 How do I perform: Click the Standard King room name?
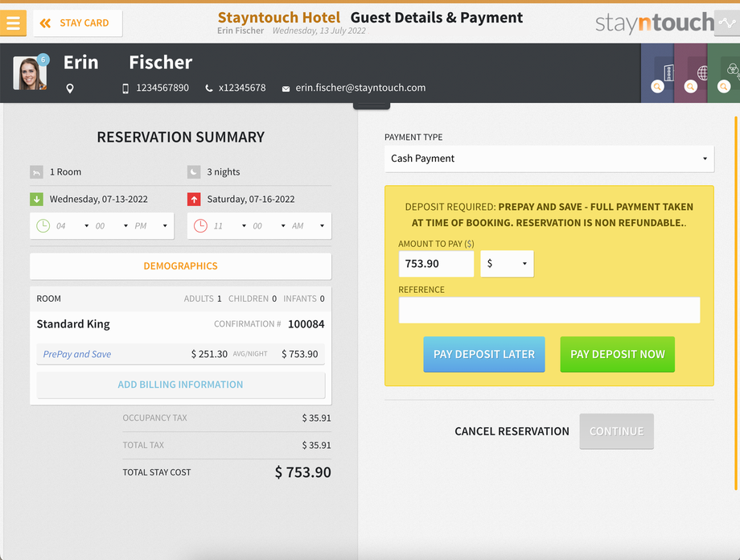tap(73, 324)
